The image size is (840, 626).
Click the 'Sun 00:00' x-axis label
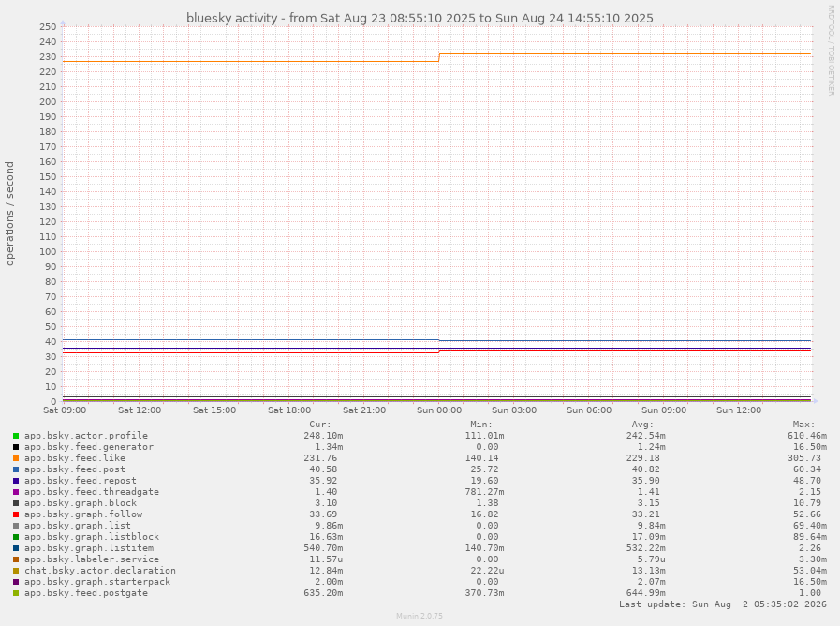[x=439, y=410]
